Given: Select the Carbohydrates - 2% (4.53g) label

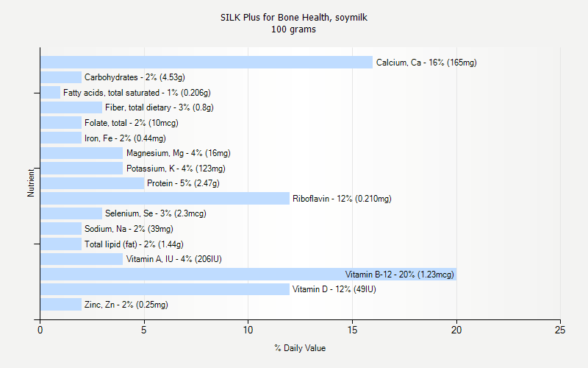Looking at the screenshot, I should (135, 77).
